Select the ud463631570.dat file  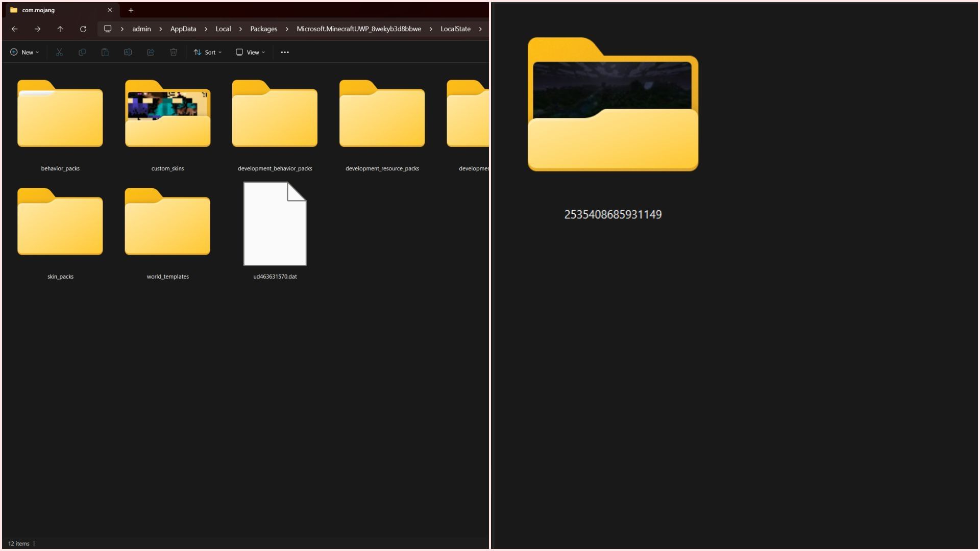click(x=275, y=224)
